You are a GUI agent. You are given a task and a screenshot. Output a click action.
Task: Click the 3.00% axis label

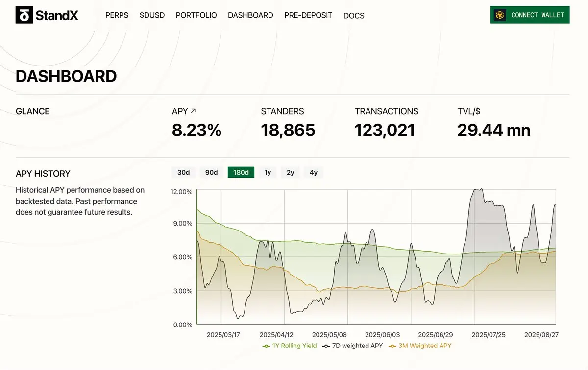[183, 291]
